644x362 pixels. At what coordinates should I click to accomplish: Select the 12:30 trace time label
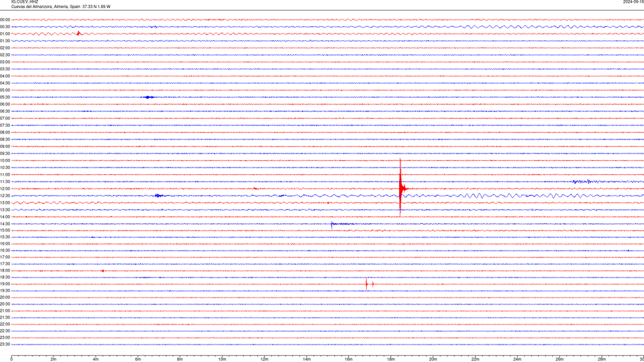(5, 196)
